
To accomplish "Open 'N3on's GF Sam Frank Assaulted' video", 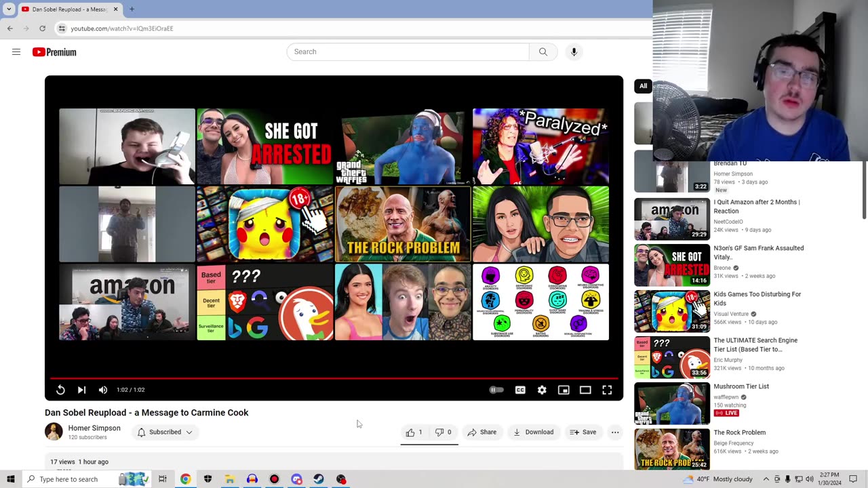I will pos(759,252).
